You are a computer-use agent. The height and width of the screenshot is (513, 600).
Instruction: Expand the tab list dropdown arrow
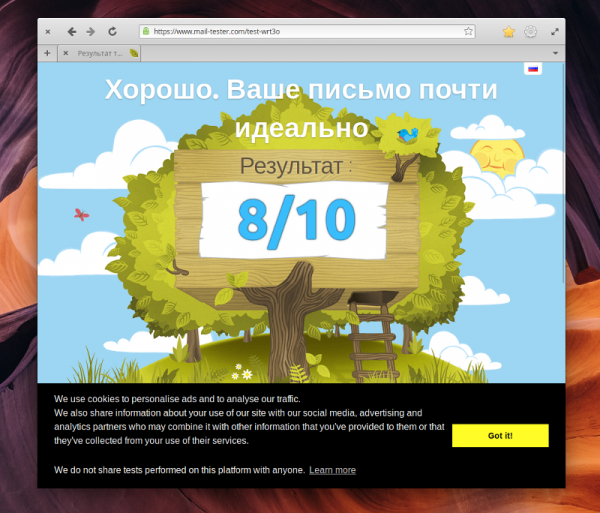(555, 53)
